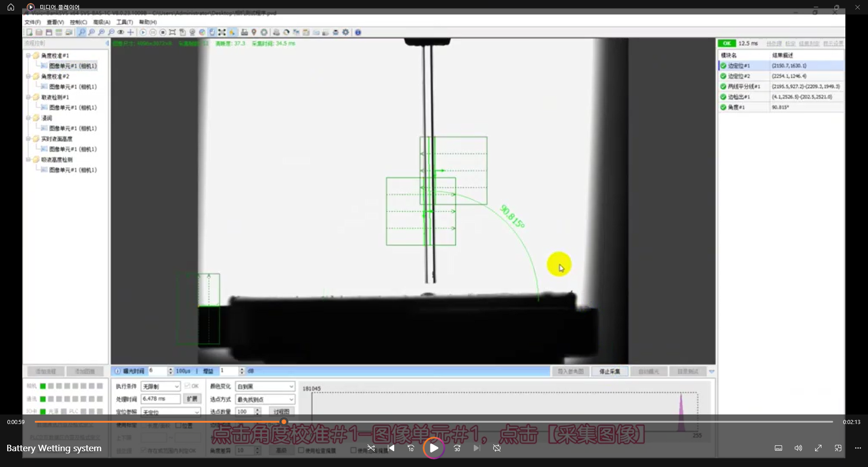Open the 执行条件 dropdown
This screenshot has height=467, width=868.
pyautogui.click(x=161, y=386)
